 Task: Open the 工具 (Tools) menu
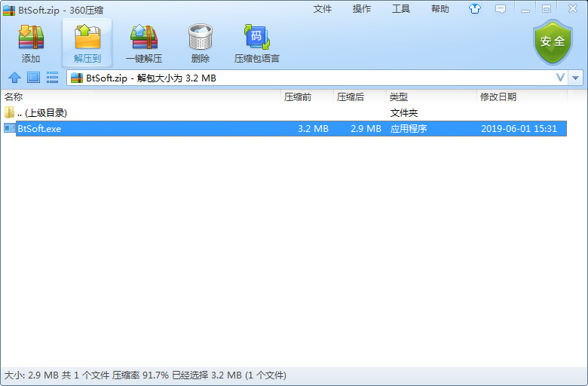point(401,9)
